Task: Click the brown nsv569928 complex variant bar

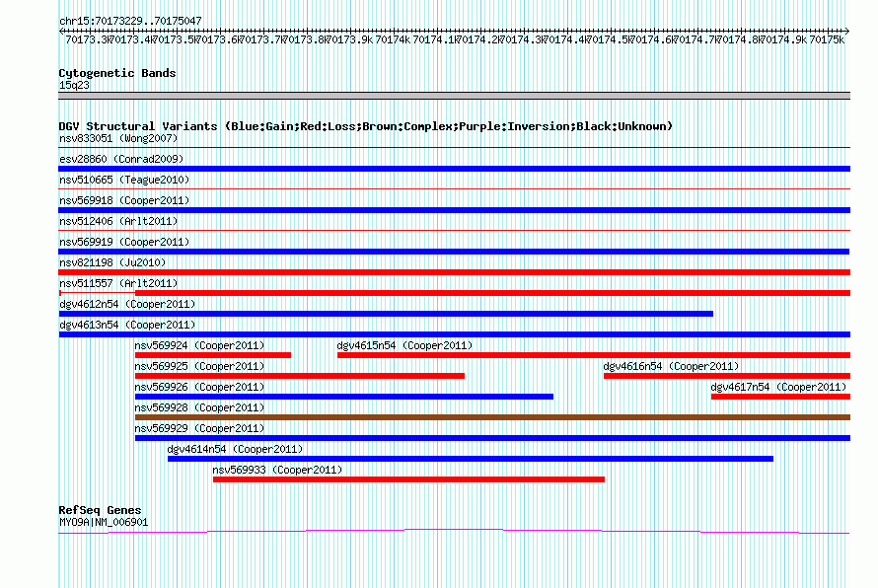Action: [492, 417]
